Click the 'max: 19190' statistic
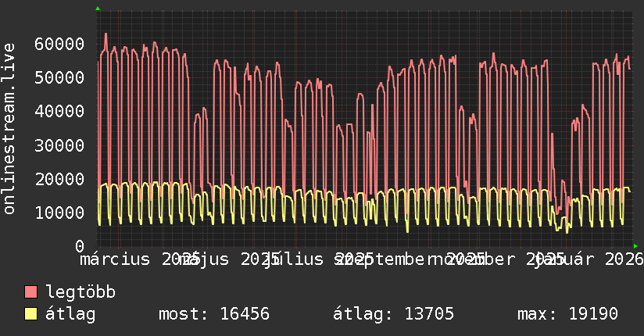 pos(567,314)
